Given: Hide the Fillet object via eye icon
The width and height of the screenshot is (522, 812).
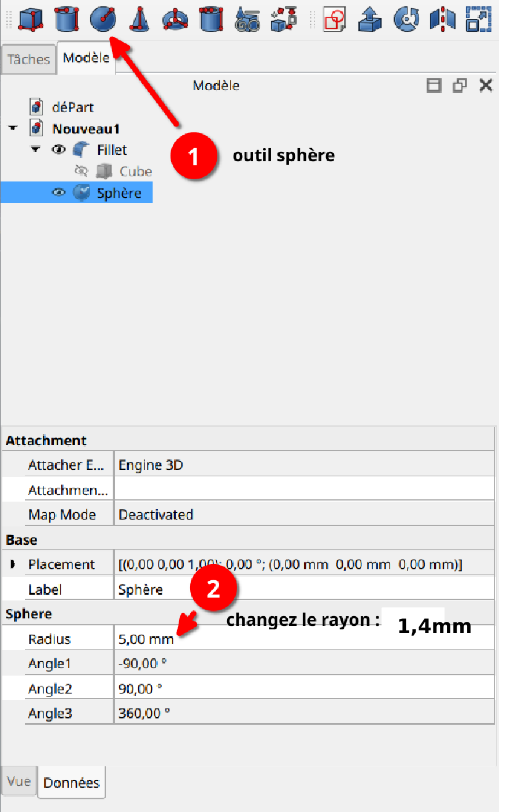Looking at the screenshot, I should click(x=58, y=150).
